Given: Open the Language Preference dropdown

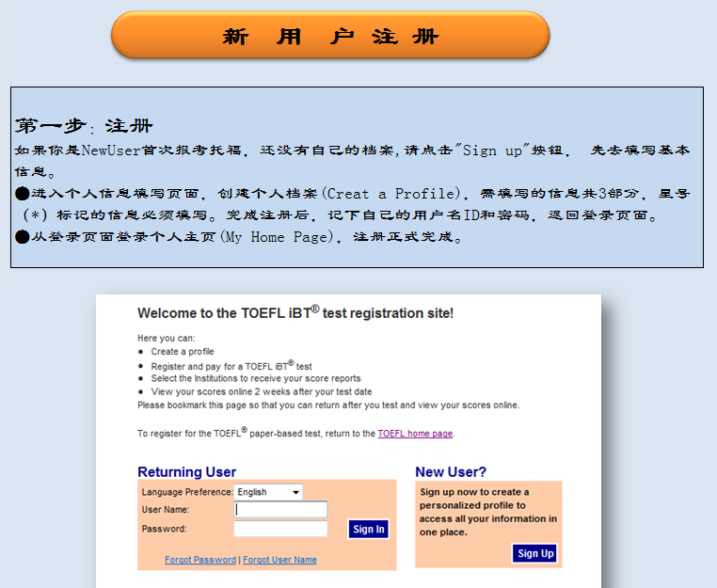Looking at the screenshot, I should 269,492.
